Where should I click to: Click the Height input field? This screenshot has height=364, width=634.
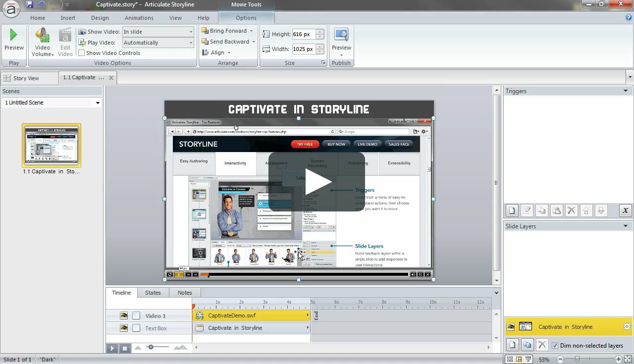[x=303, y=35]
